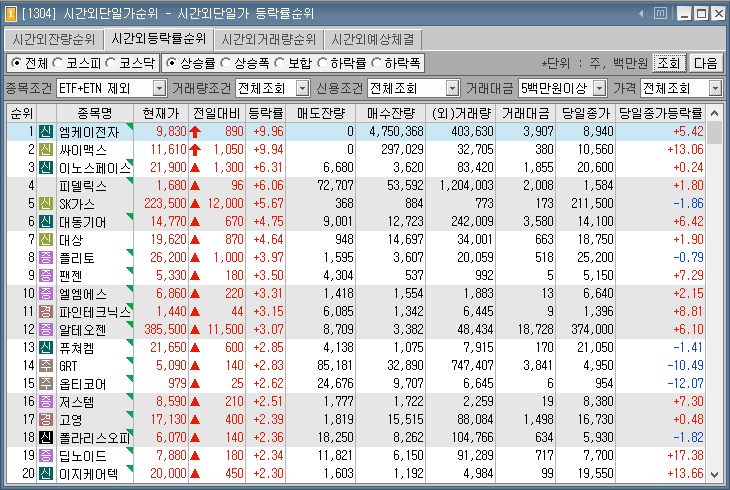Click 옵티코어 value -12.07
Viewport: 730px width, 490px height.
685,383
